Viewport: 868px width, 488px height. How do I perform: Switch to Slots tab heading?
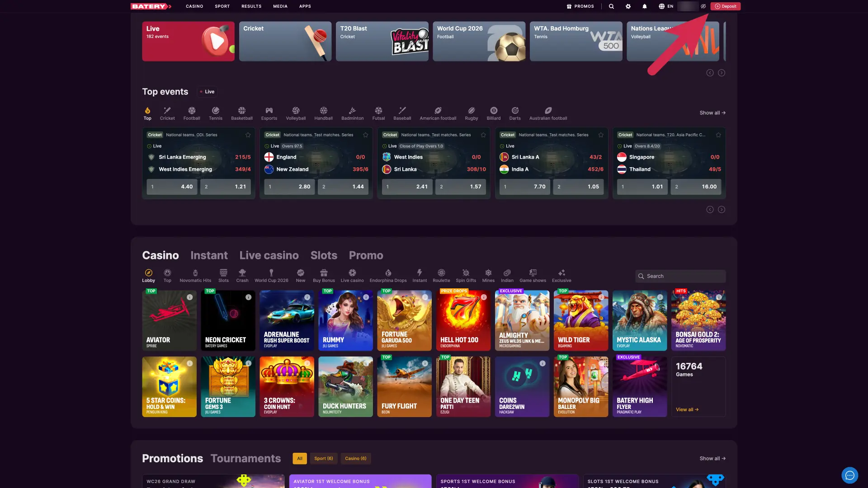tap(324, 255)
